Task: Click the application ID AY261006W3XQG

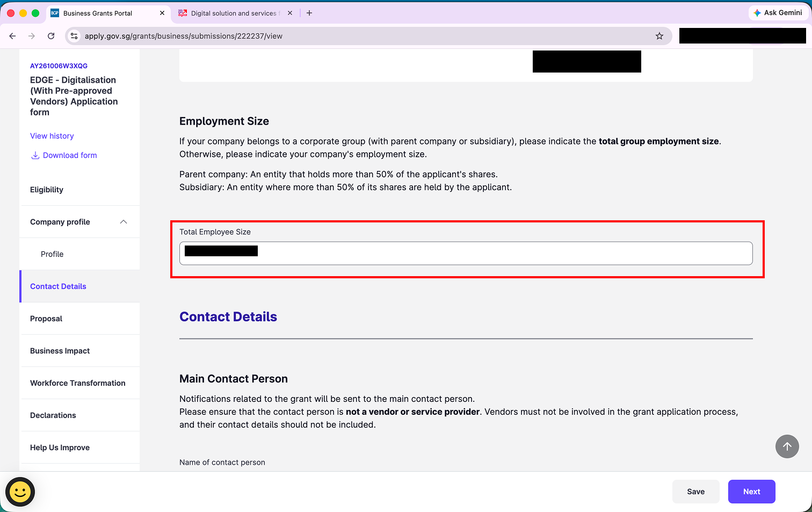Action: pyautogui.click(x=59, y=66)
